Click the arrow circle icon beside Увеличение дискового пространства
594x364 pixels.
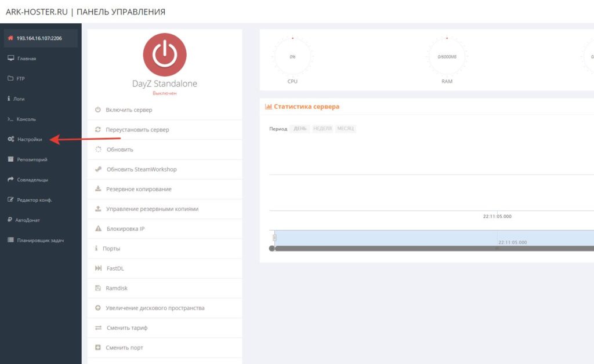click(x=97, y=308)
